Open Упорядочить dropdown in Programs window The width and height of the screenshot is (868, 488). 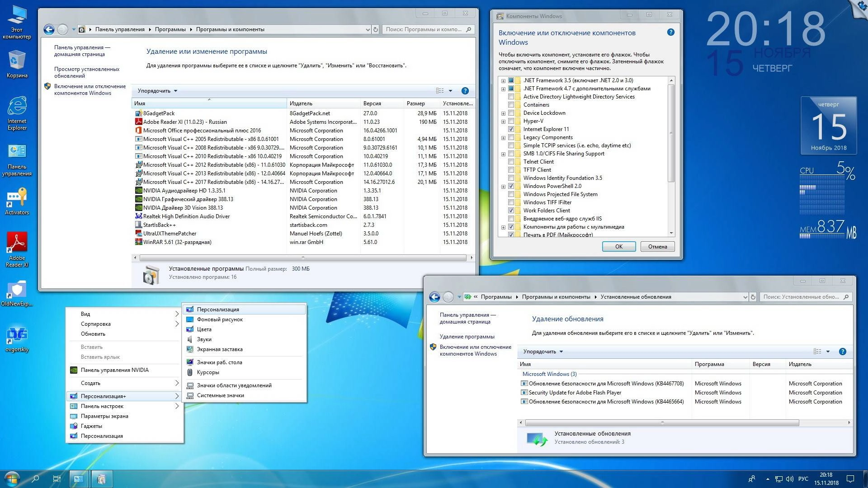(157, 91)
